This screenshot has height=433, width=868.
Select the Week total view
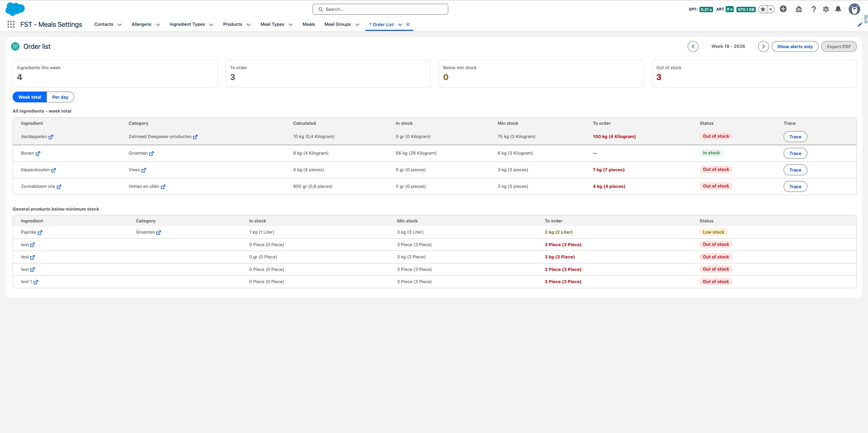coord(29,97)
